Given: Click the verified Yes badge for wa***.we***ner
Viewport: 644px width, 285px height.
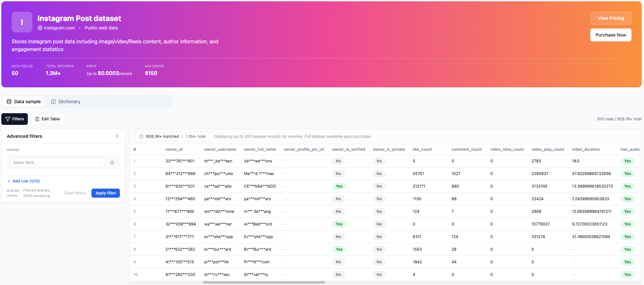Looking at the screenshot, I should pyautogui.click(x=339, y=224).
